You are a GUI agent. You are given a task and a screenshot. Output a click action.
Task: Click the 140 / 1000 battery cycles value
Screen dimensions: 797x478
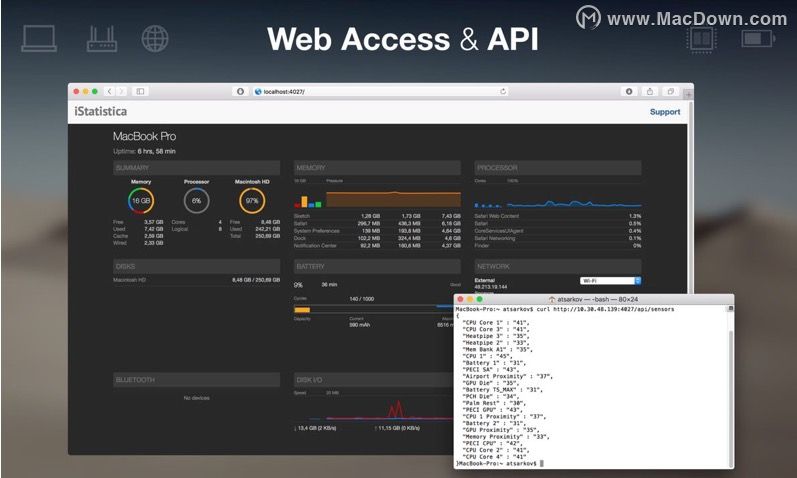(361, 299)
